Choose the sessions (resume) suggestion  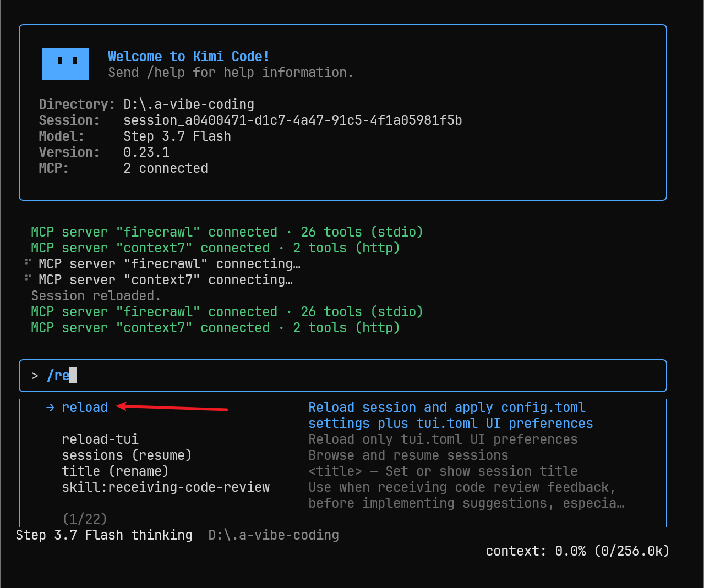pos(127,455)
